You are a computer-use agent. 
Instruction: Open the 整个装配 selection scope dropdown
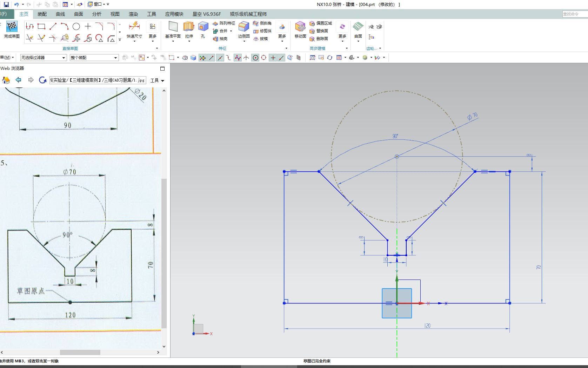pos(115,57)
